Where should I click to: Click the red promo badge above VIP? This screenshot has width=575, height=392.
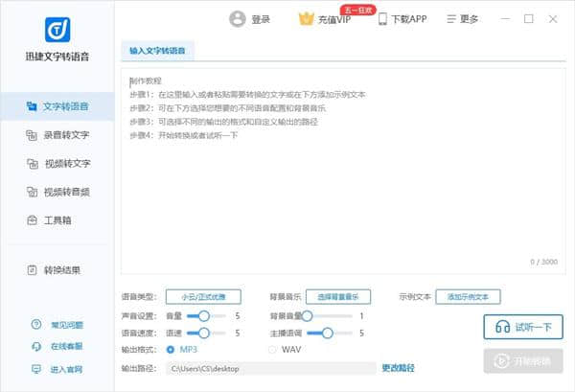point(357,10)
